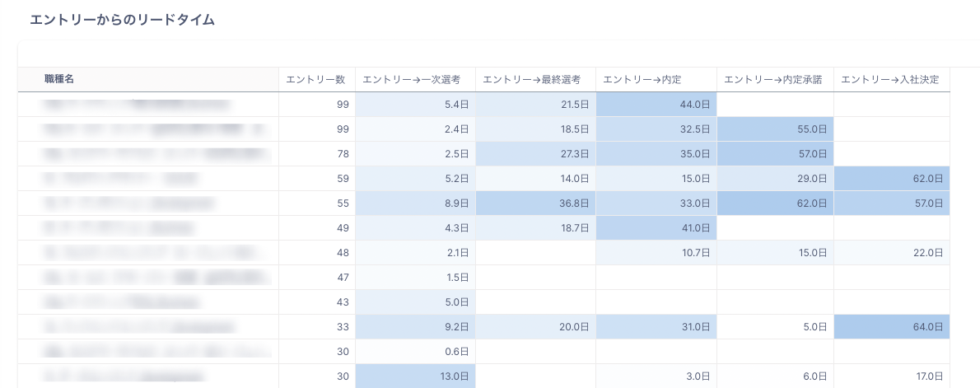Click the 55.0日 cell

[x=775, y=129]
